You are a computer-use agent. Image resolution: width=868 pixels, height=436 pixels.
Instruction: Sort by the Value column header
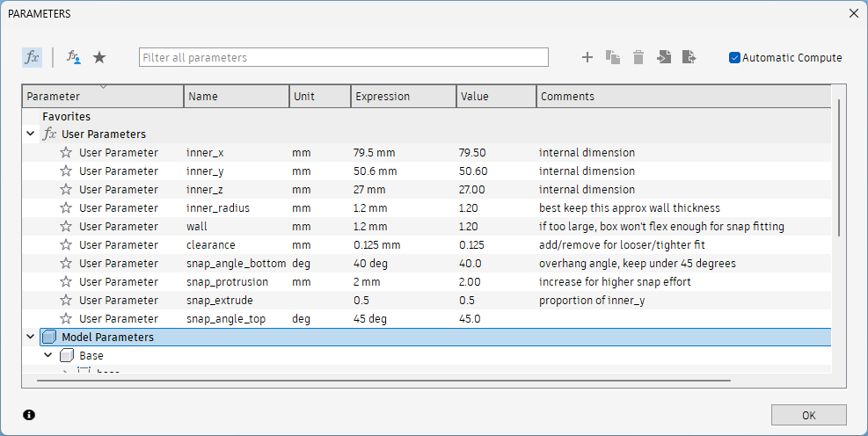point(496,97)
